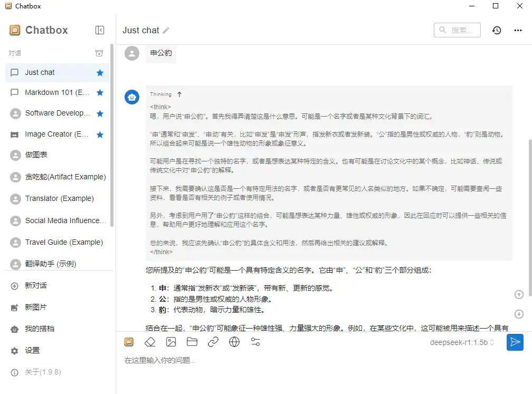Open the Social Media Influencer chat

tap(57, 220)
